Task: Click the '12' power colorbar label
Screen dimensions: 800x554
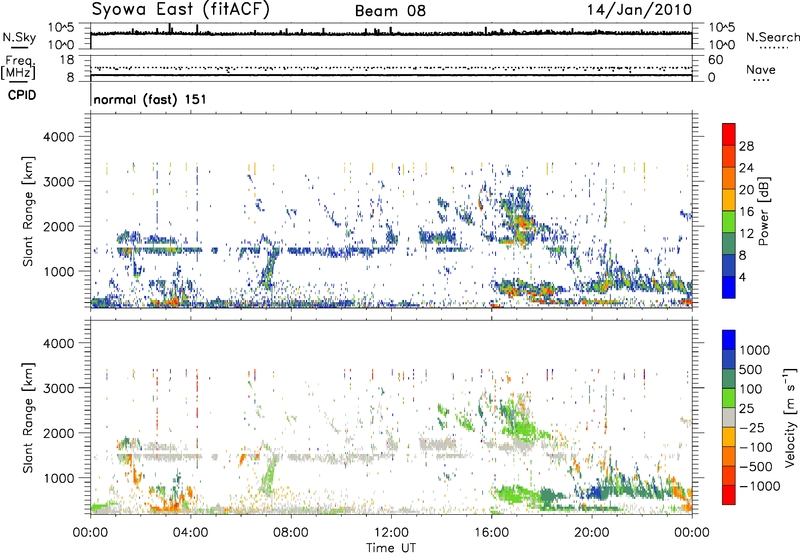Action: pos(746,233)
